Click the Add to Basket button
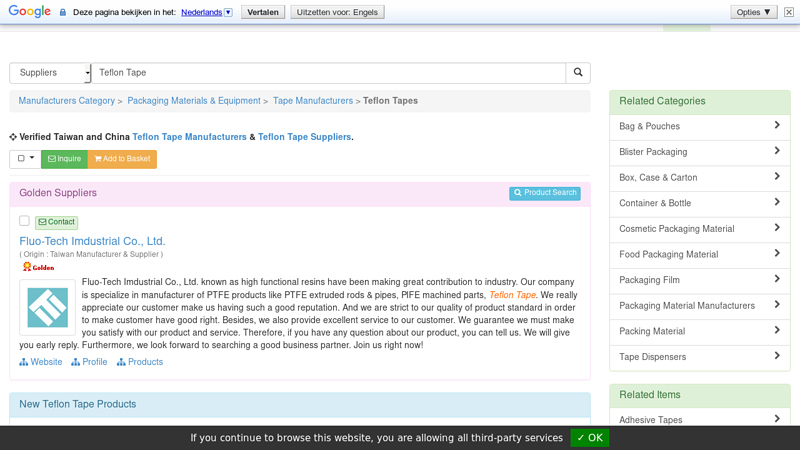The width and height of the screenshot is (800, 450). (122, 159)
